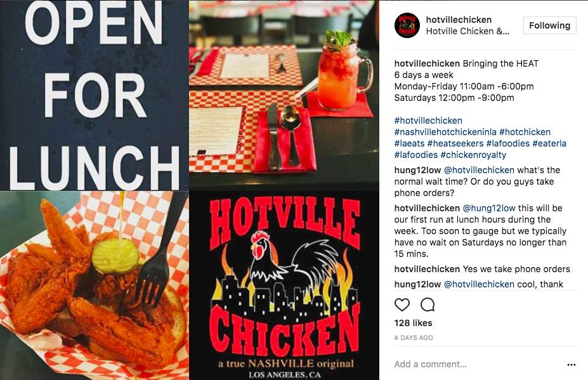Click the OPEN FOR LUNCH image tile
The image size is (588, 380).
(x=94, y=95)
